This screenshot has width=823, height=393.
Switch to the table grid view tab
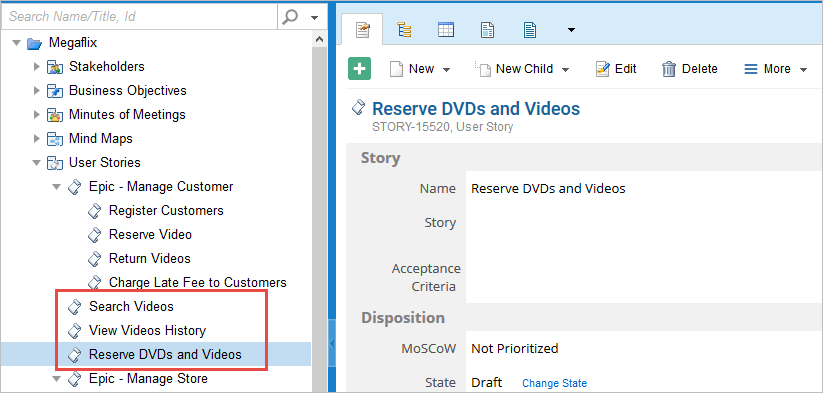click(x=446, y=30)
